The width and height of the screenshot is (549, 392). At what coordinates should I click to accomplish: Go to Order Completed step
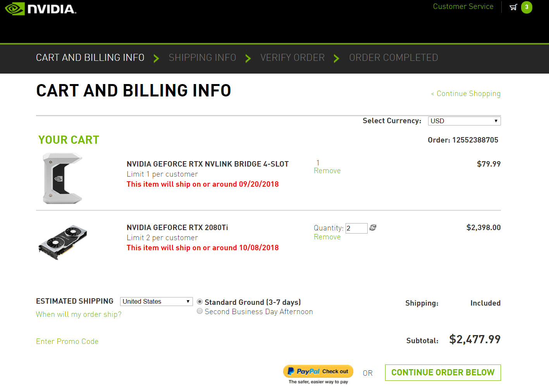click(394, 58)
